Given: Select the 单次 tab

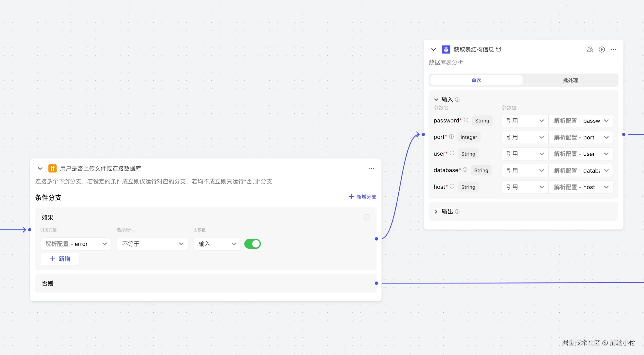Looking at the screenshot, I should point(476,80).
